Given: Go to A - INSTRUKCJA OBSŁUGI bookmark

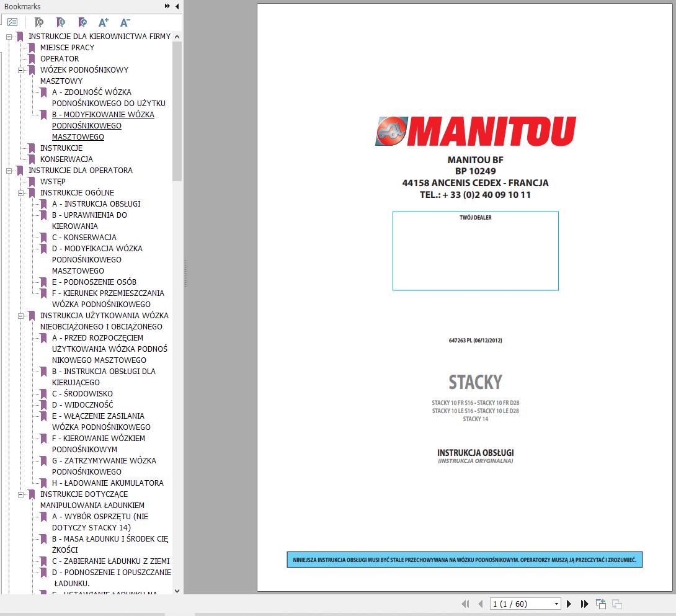Looking at the screenshot, I should 96,203.
